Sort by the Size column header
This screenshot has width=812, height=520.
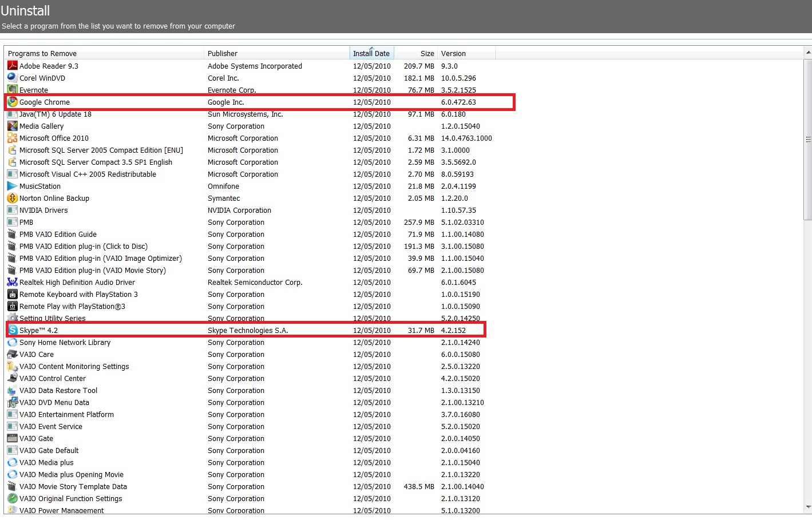[416, 53]
